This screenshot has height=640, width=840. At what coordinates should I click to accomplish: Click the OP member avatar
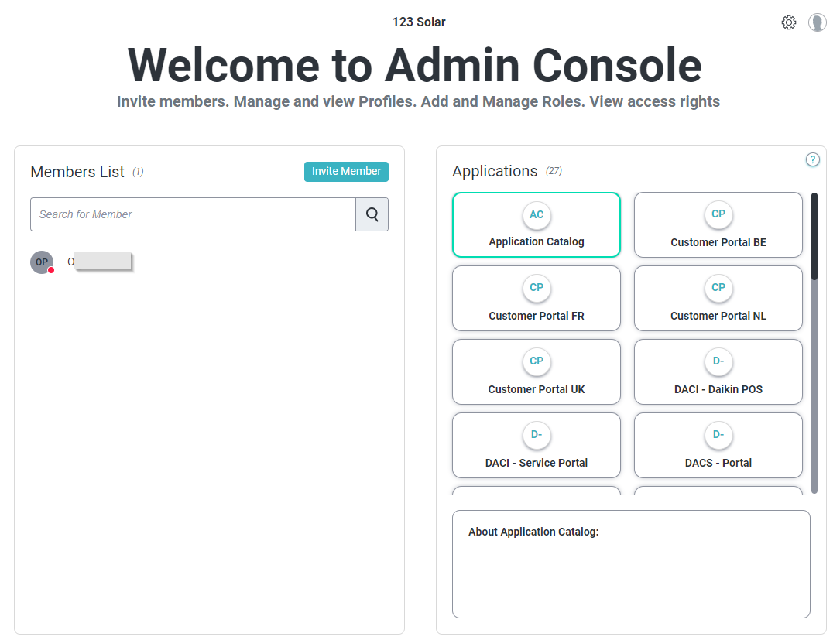tap(42, 262)
